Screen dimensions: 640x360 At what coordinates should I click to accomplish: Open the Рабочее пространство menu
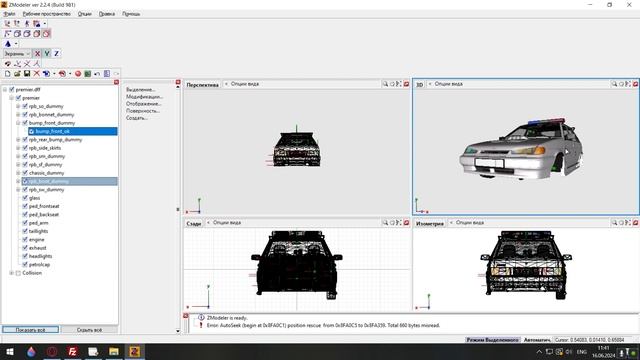tap(47, 14)
